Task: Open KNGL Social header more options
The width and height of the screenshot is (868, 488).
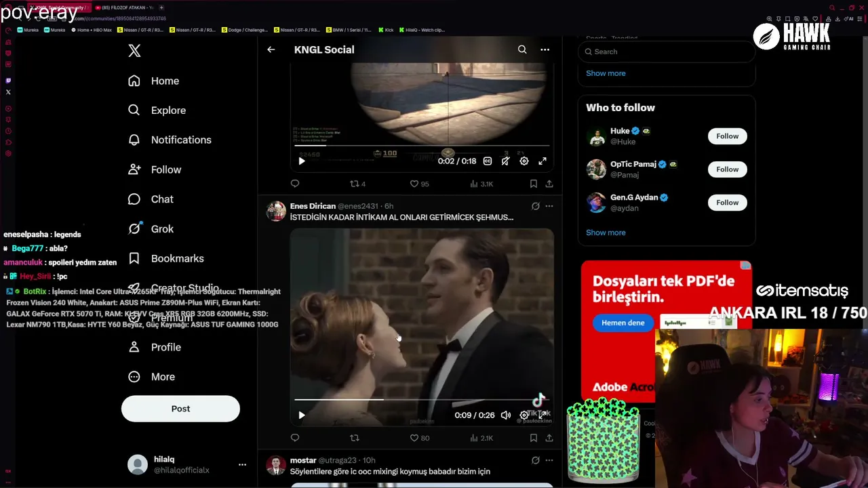Action: click(545, 49)
